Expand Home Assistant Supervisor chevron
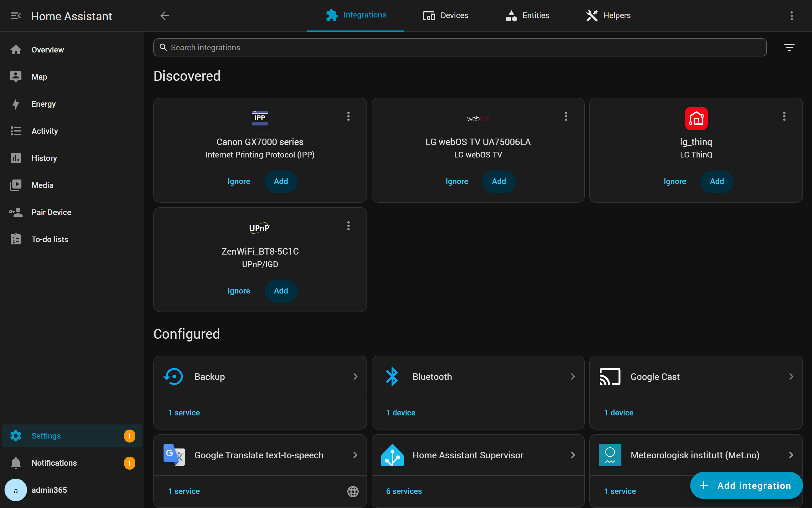The height and width of the screenshot is (508, 812). [x=573, y=455]
